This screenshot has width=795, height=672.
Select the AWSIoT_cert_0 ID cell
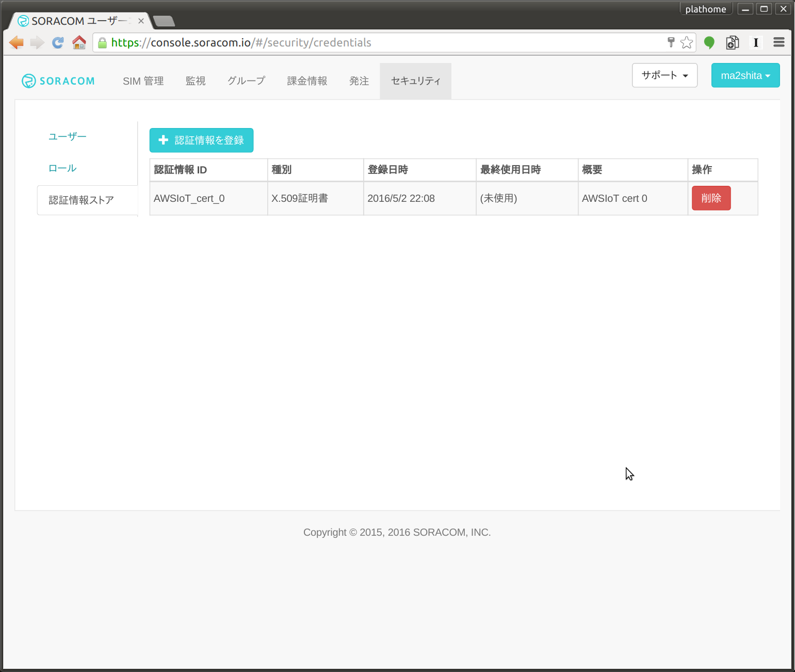[208, 198]
